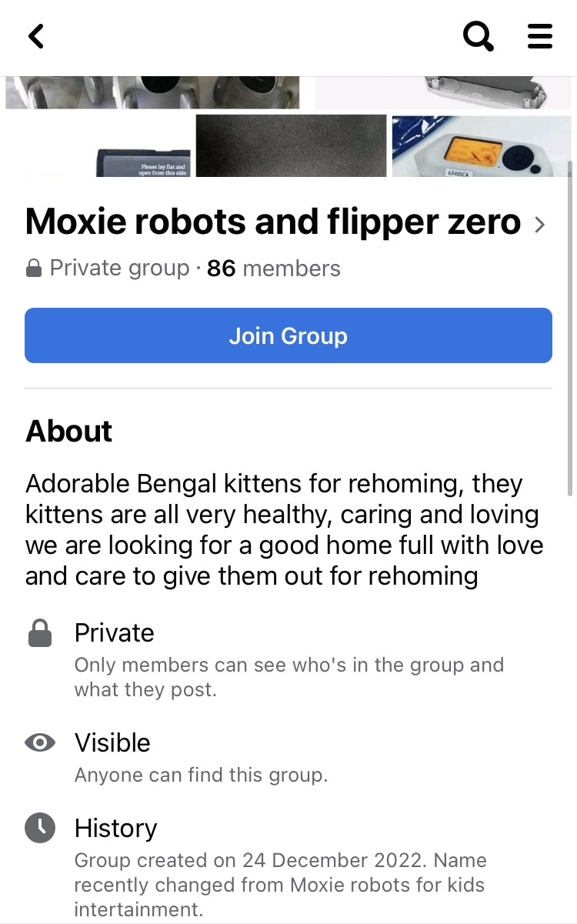
Task: Open the 'Please lay flat' box photo
Action: coord(143,163)
